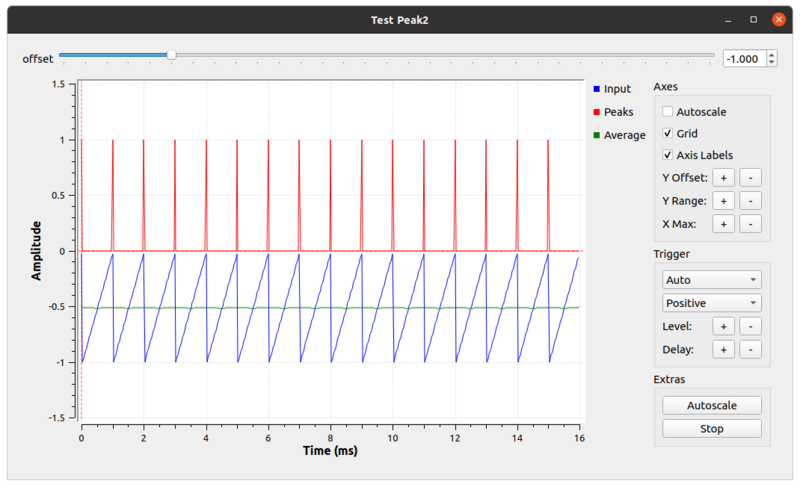Click the Amplitude axis label
The height and width of the screenshot is (487, 800).
(36, 250)
